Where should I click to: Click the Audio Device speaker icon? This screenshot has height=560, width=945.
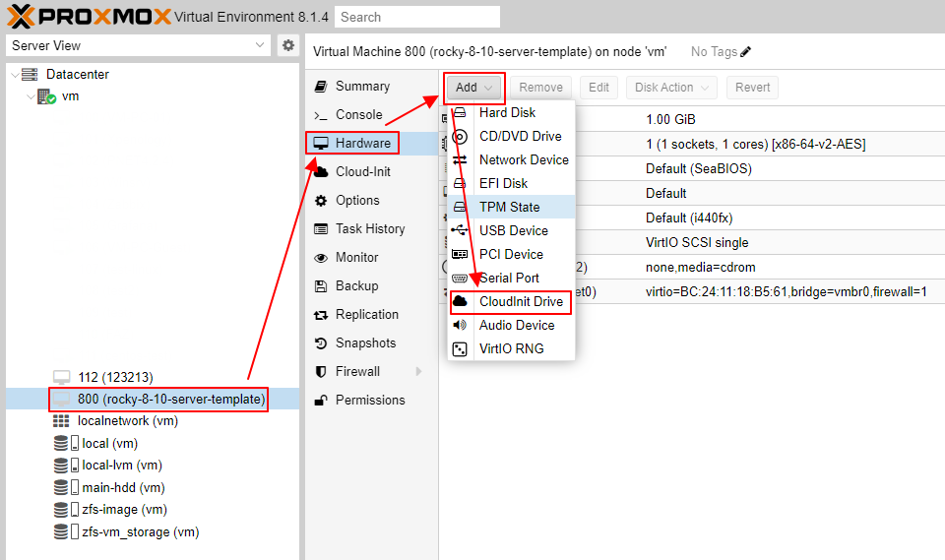tap(460, 325)
